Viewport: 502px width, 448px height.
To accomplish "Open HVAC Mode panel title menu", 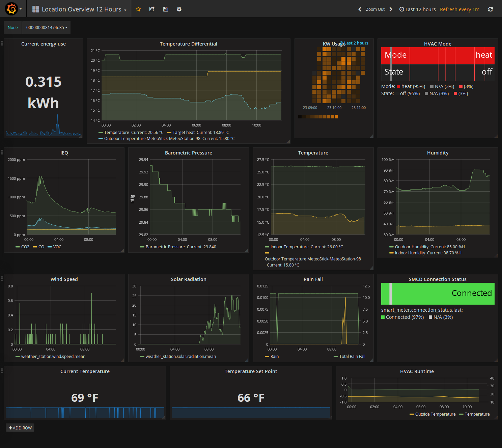I will click(438, 44).
